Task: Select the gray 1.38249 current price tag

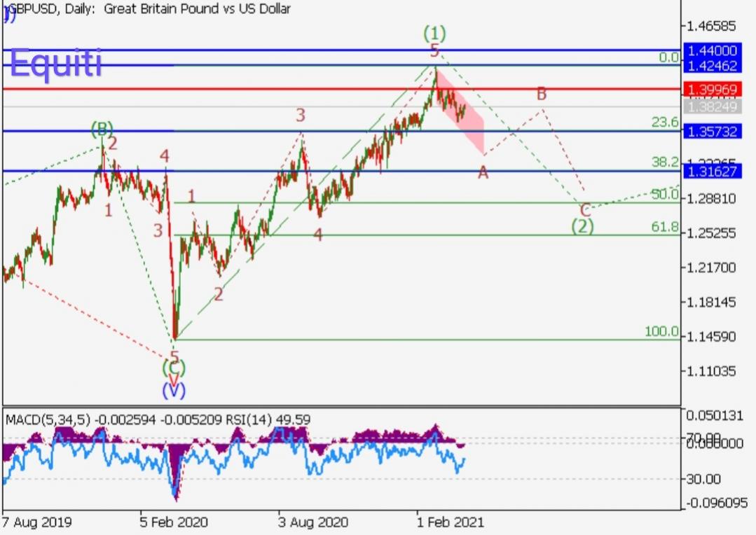Action: tap(710, 106)
